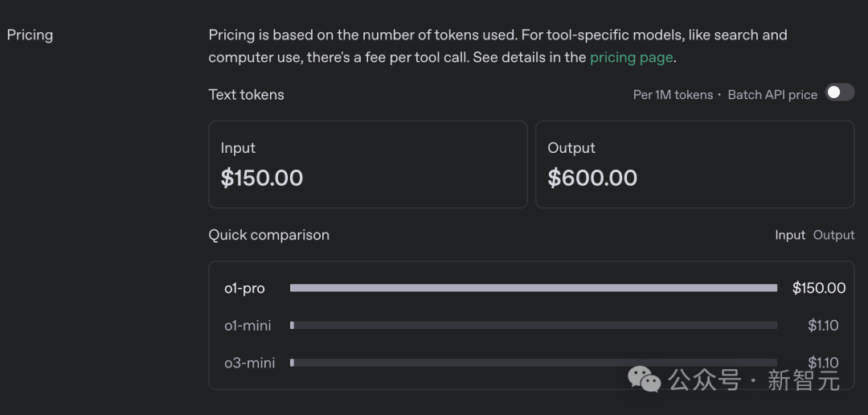868x415 pixels.
Task: Click the $600.00 output price amount
Action: 592,178
